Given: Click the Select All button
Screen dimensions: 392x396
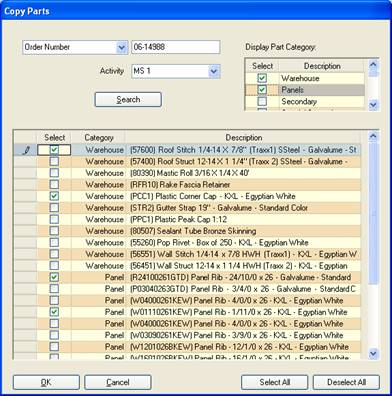Looking at the screenshot, I should [275, 382].
